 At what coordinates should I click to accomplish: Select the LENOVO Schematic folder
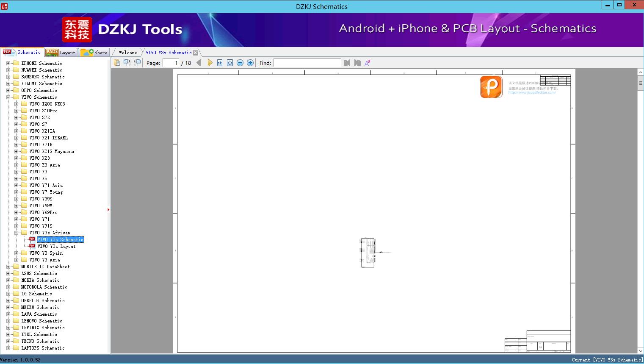click(41, 321)
